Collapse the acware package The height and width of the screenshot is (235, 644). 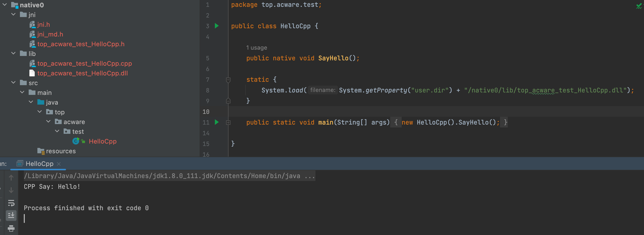[x=49, y=121]
